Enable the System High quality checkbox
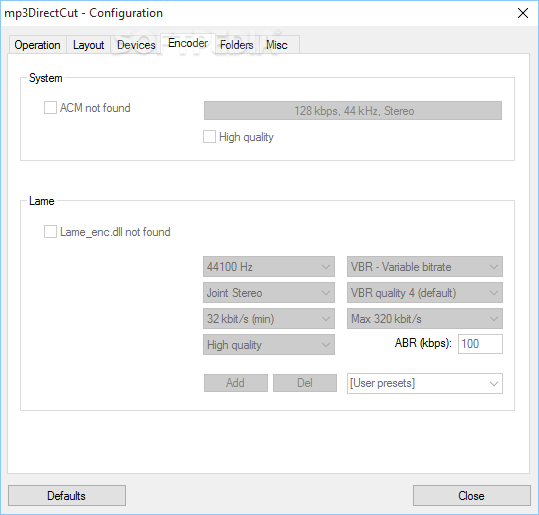Screen dimensions: 539x515 [209, 136]
